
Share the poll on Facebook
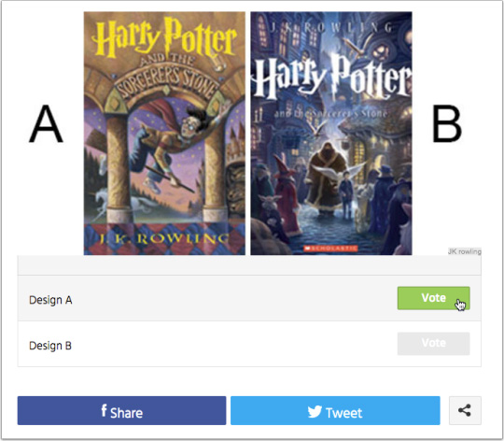pos(121,410)
